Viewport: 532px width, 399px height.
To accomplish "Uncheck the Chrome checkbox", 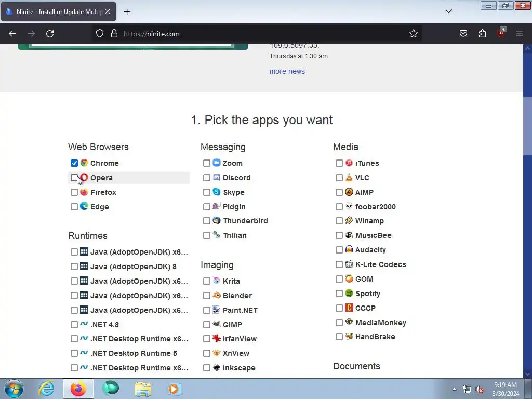I will (74, 163).
